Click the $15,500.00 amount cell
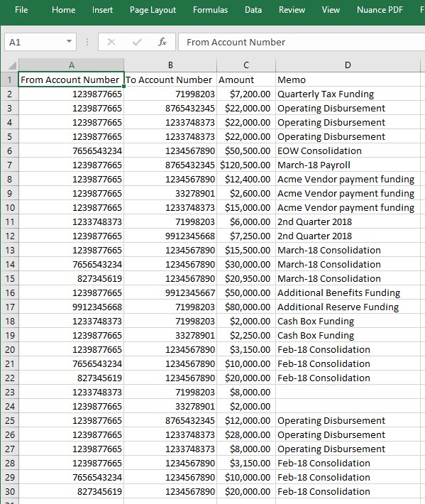Screen dimensions: 425x504 246,250
